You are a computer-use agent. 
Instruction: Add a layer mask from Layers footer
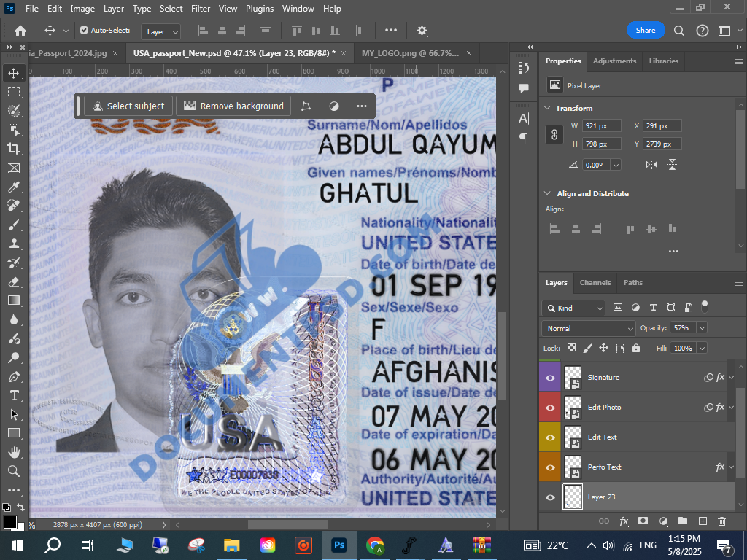[x=643, y=521]
